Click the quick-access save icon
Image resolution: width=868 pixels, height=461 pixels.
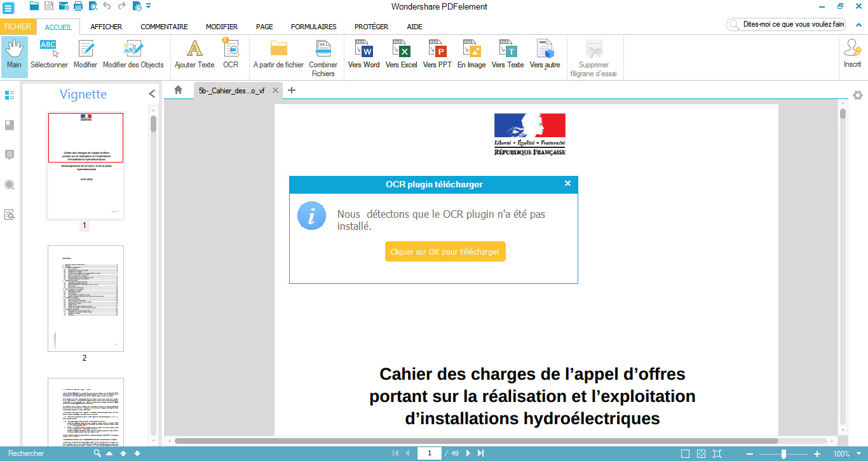(x=48, y=6)
